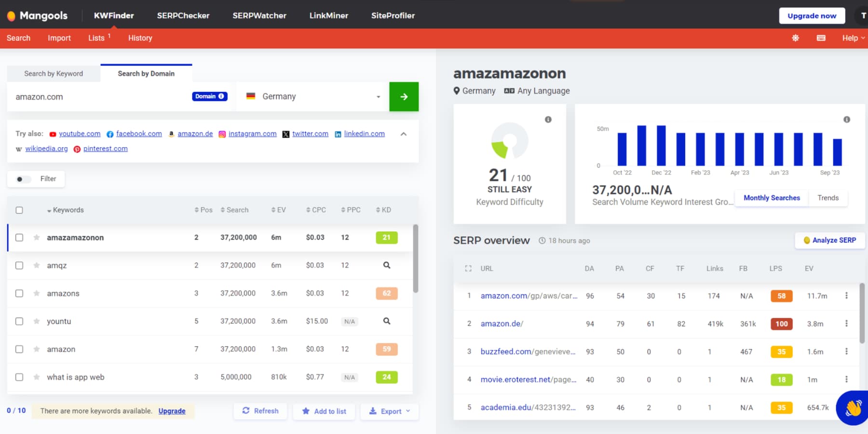
Task: Click the Analyze SERP button
Action: click(829, 240)
